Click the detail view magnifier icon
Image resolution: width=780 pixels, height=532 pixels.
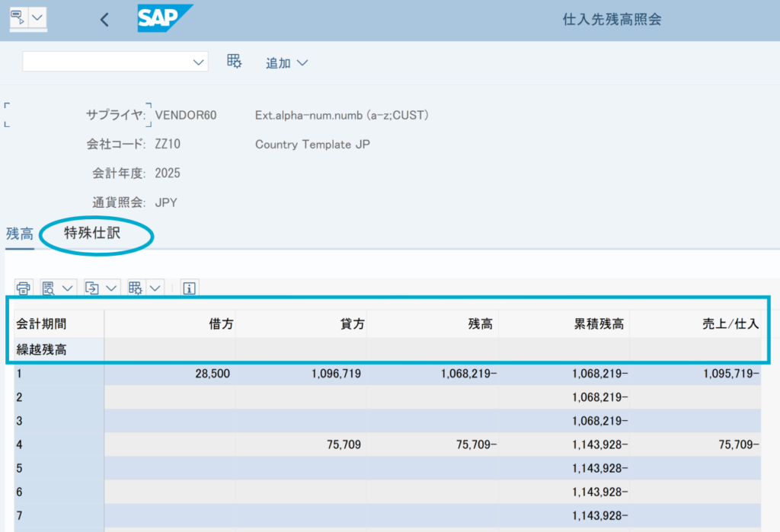[x=50, y=288]
